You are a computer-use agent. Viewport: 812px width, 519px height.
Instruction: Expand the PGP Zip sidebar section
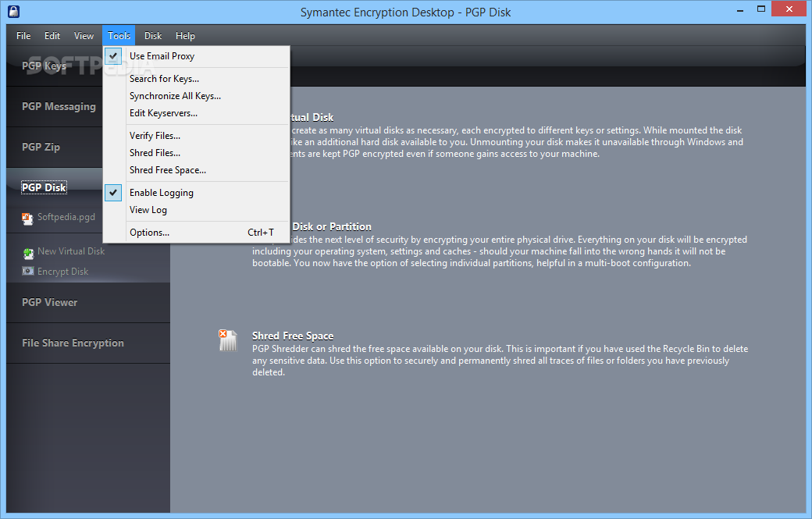(41, 147)
